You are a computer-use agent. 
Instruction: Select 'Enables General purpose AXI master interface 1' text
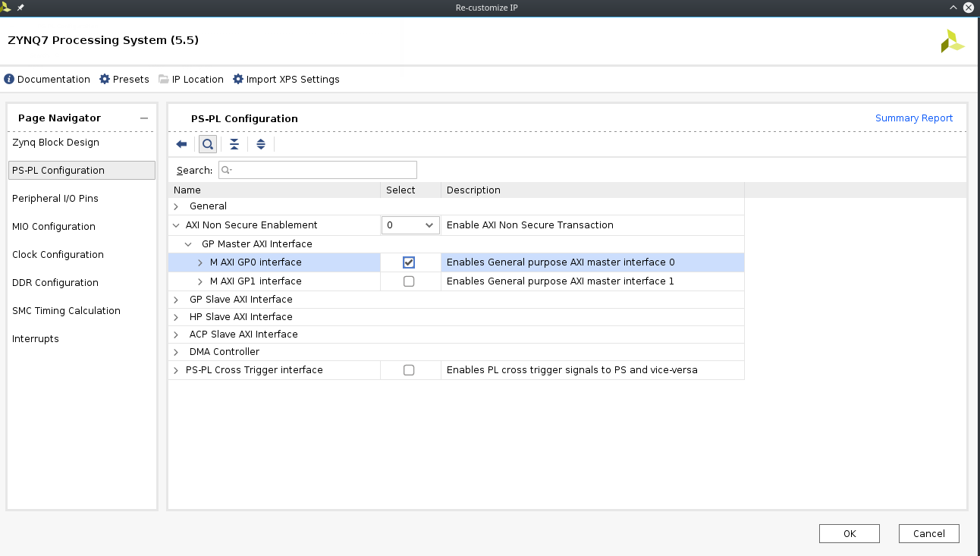(561, 281)
